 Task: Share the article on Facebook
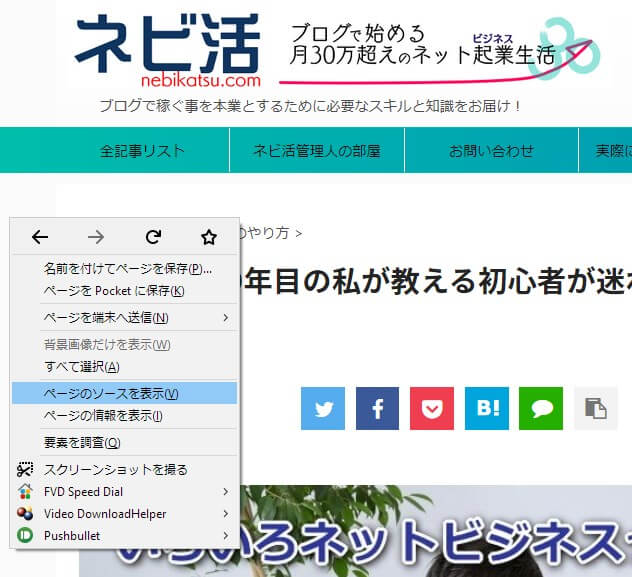click(x=377, y=408)
